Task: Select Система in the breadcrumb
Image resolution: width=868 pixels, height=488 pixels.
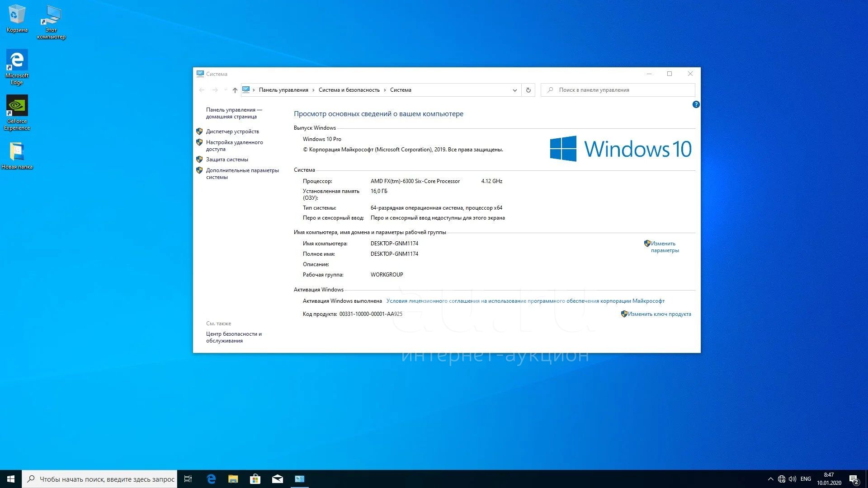Action: point(401,90)
